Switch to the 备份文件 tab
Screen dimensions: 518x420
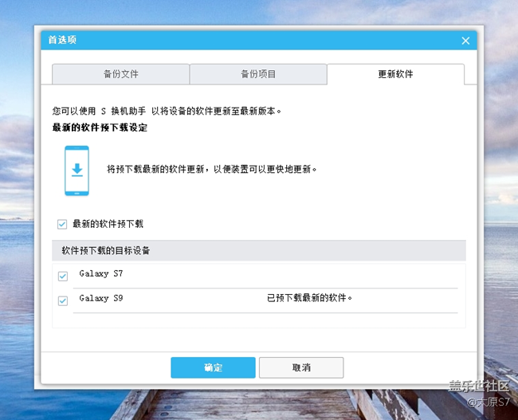[120, 74]
